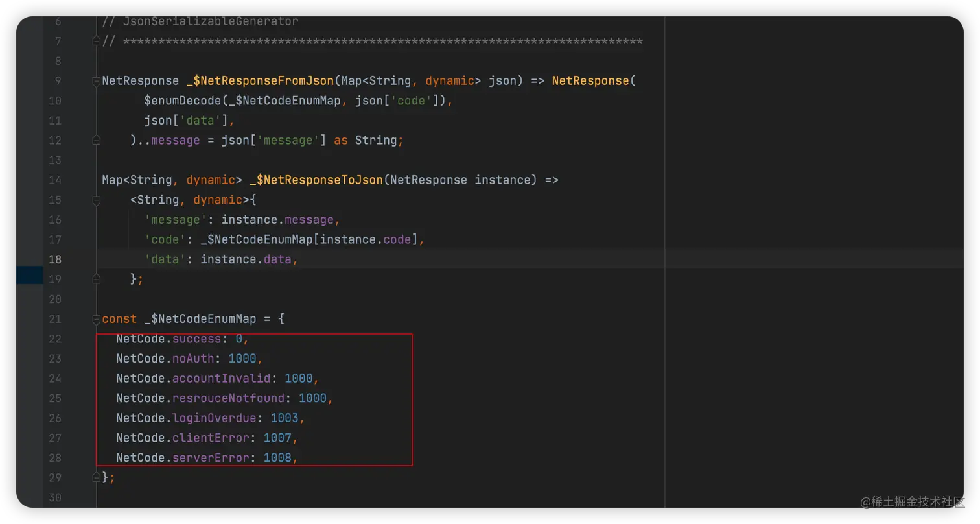The width and height of the screenshot is (980, 524).
Task: Click the 'message' key string on line 16
Action: (x=176, y=219)
